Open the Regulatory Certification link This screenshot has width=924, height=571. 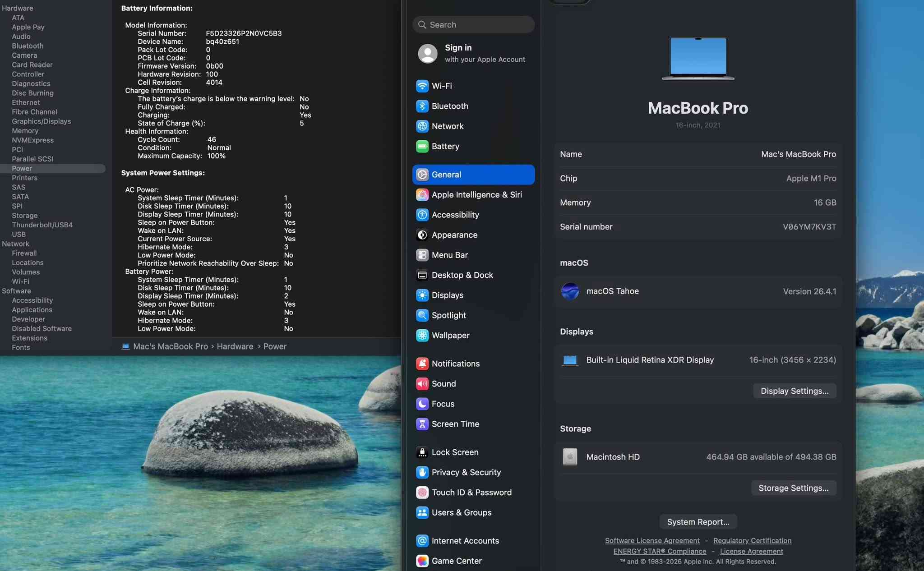[x=752, y=540]
